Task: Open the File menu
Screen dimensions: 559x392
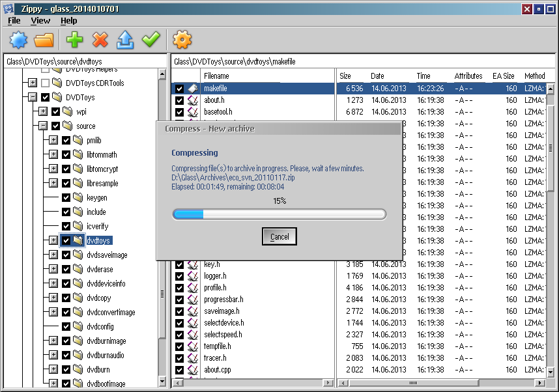Action: 14,21
